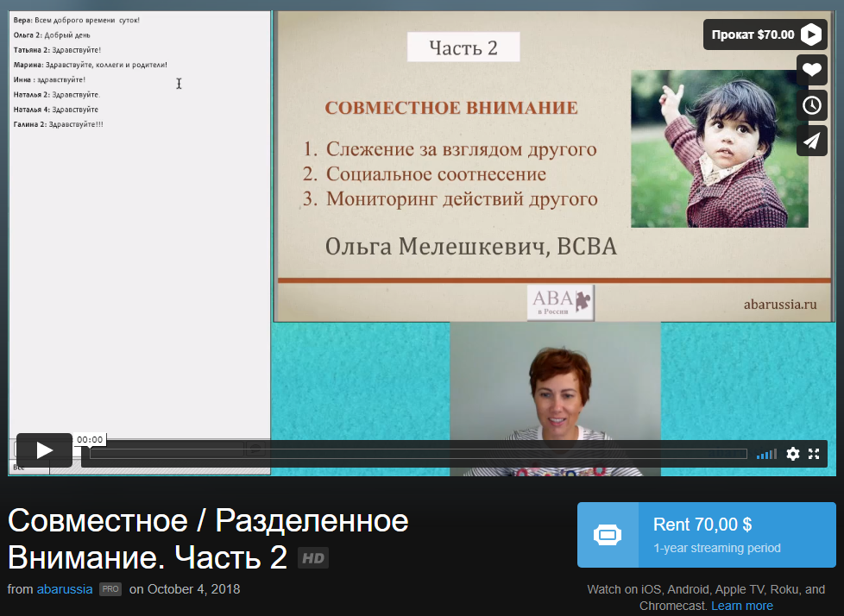The height and width of the screenshot is (616, 844).
Task: Adjust volume using the volume bars icon
Action: [x=765, y=453]
